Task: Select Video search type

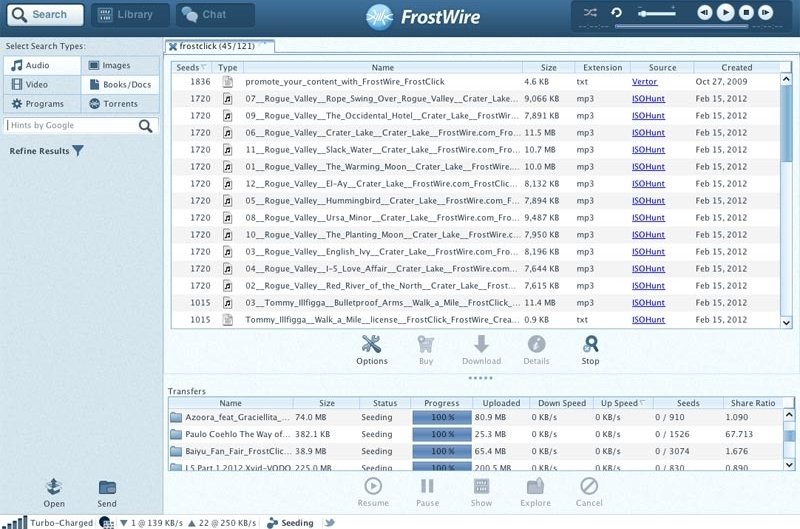Action: pos(42,85)
